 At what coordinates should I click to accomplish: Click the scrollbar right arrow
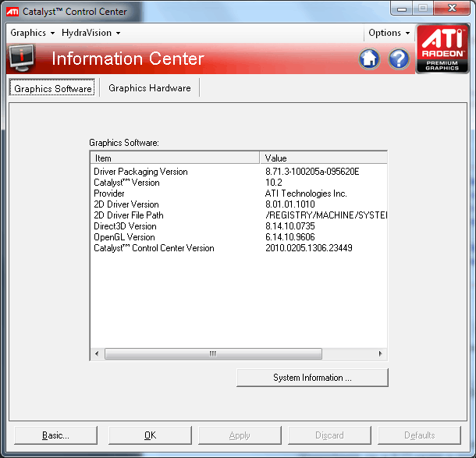(380, 353)
